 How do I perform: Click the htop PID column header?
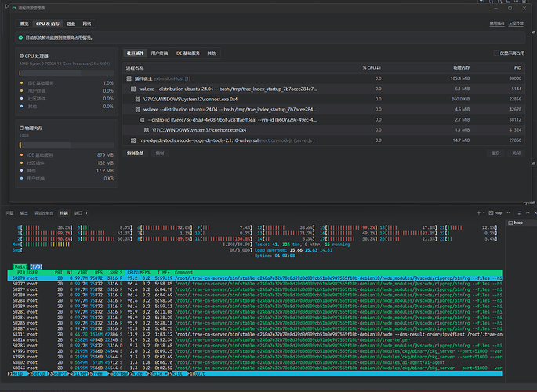coord(21,273)
